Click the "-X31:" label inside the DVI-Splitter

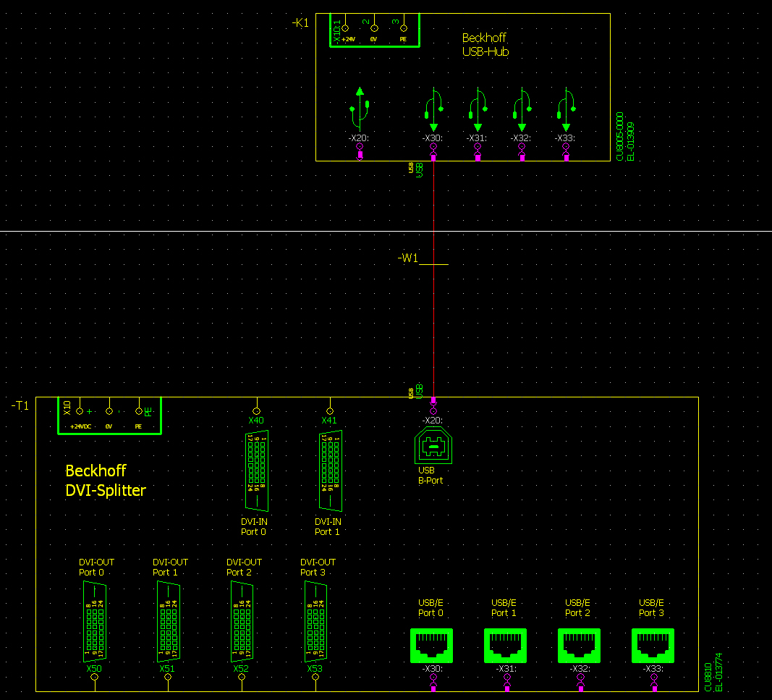[x=506, y=668]
